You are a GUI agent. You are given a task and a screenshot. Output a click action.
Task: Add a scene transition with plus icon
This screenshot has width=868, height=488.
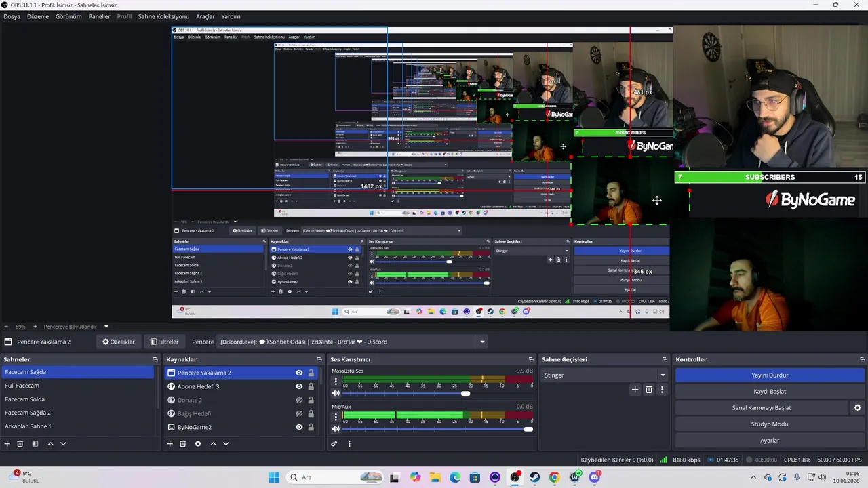coord(635,389)
